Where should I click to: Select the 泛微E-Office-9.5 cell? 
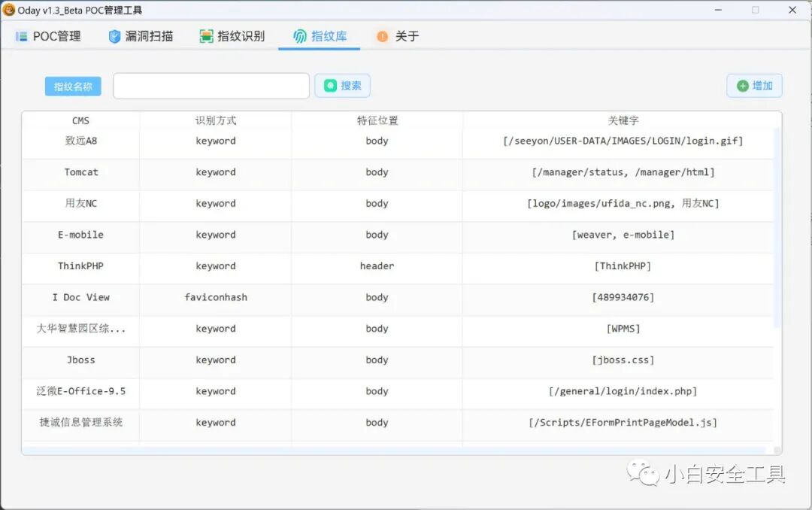80,391
